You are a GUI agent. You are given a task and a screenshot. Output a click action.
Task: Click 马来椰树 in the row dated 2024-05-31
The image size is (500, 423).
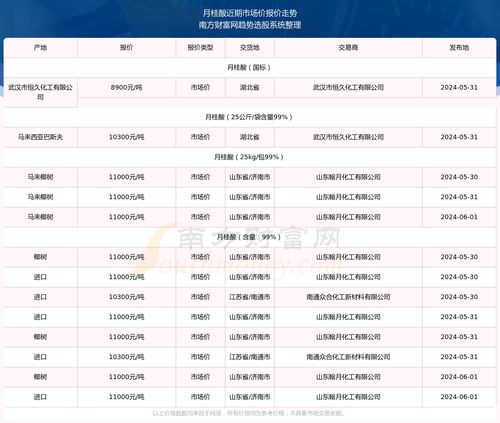pos(40,197)
